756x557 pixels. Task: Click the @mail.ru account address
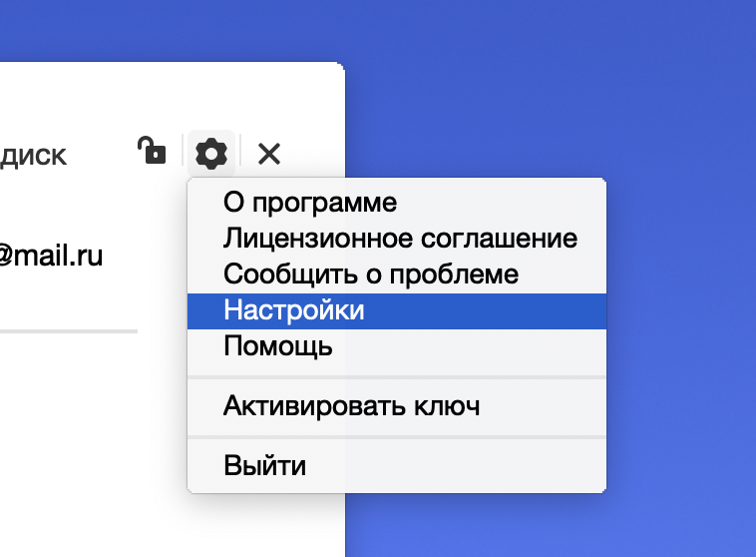[x=50, y=256]
